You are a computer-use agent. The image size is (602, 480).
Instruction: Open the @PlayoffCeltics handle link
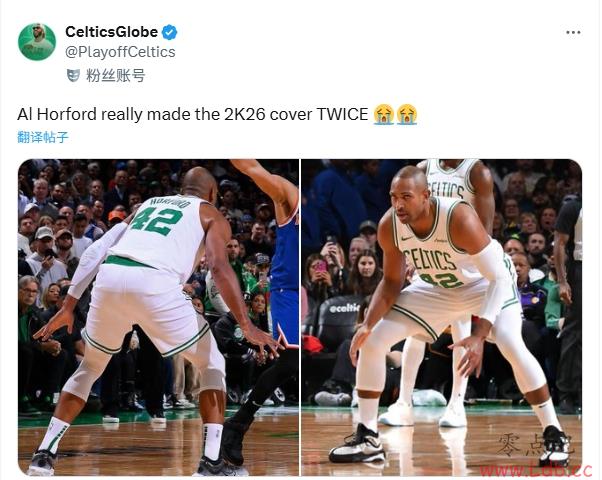120,52
